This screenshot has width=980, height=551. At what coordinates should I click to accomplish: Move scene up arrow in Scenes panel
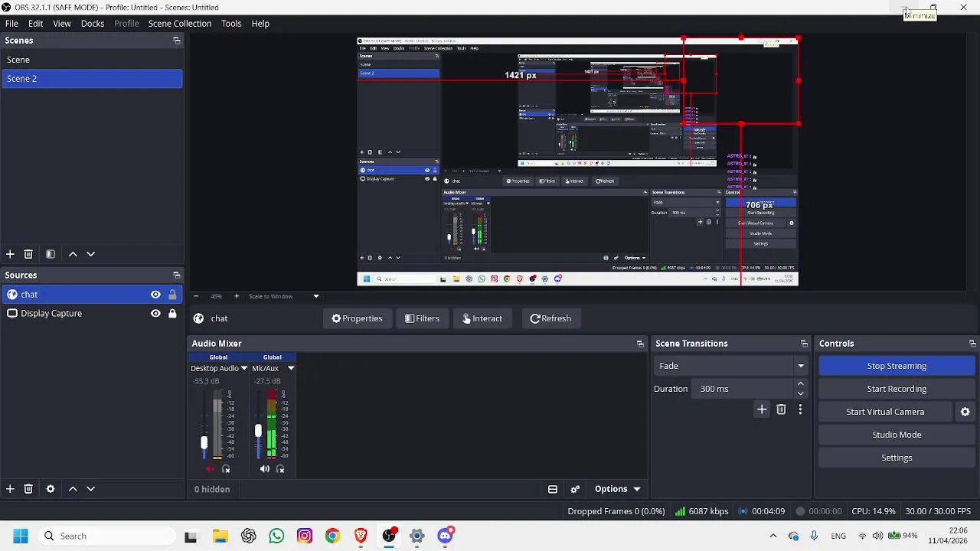click(x=73, y=254)
